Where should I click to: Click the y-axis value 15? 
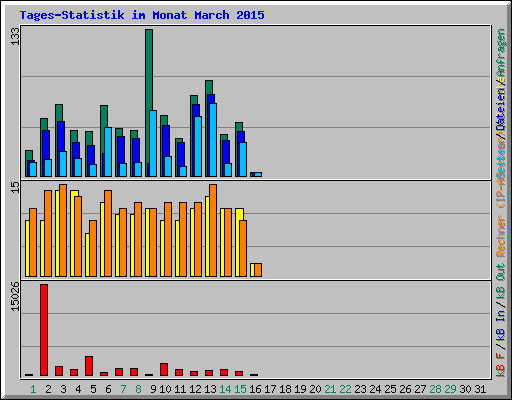(x=15, y=187)
